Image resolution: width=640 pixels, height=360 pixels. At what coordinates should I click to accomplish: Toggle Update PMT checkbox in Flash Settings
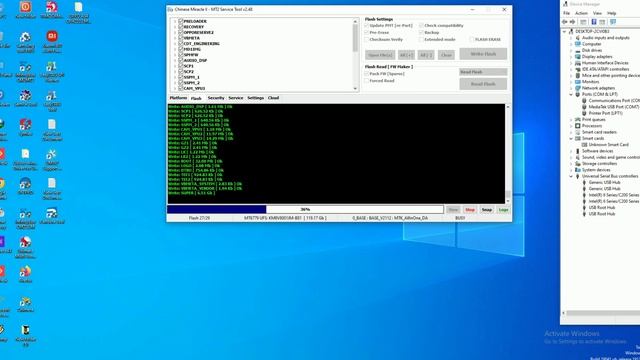[x=367, y=25]
